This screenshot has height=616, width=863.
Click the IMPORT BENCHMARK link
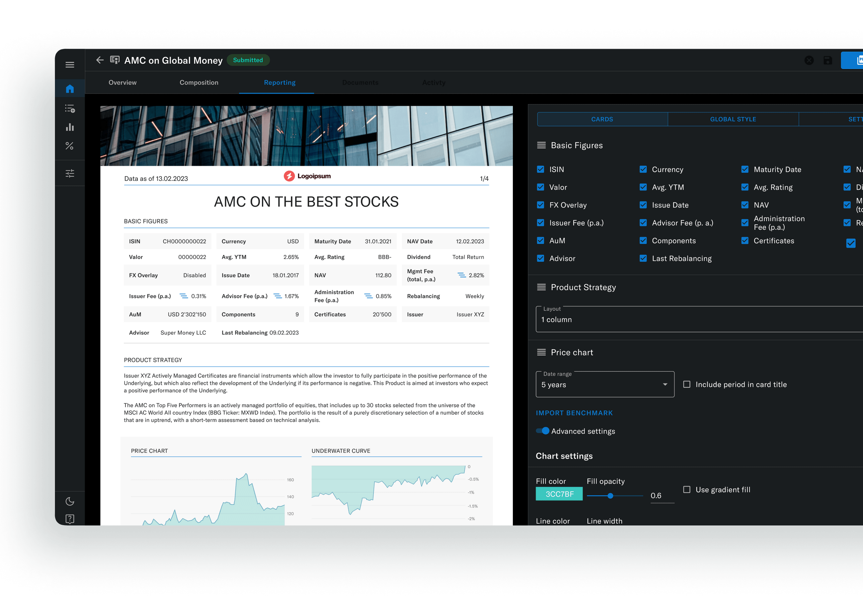coord(574,413)
